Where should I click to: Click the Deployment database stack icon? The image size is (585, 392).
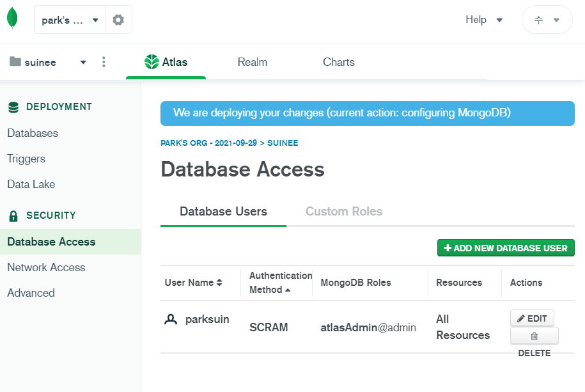pyautogui.click(x=13, y=107)
